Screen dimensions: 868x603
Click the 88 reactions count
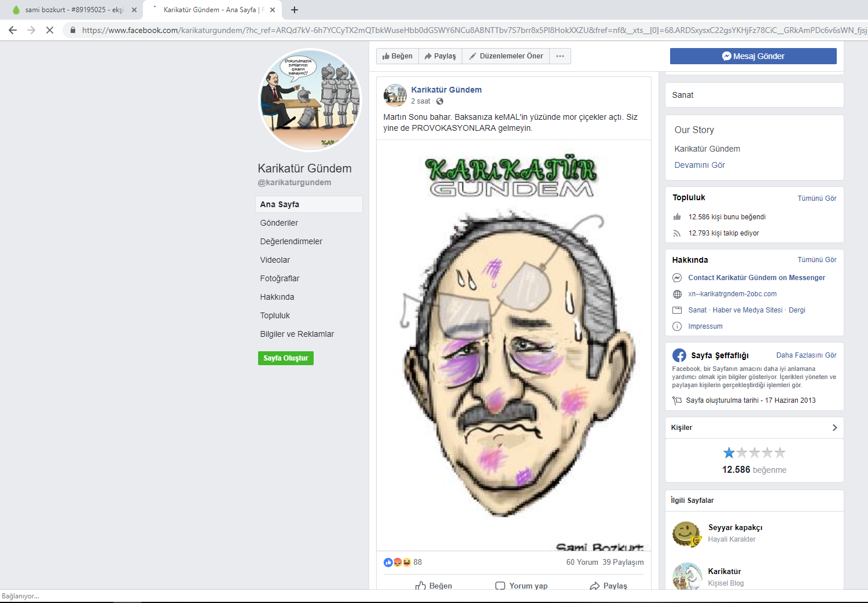(418, 562)
